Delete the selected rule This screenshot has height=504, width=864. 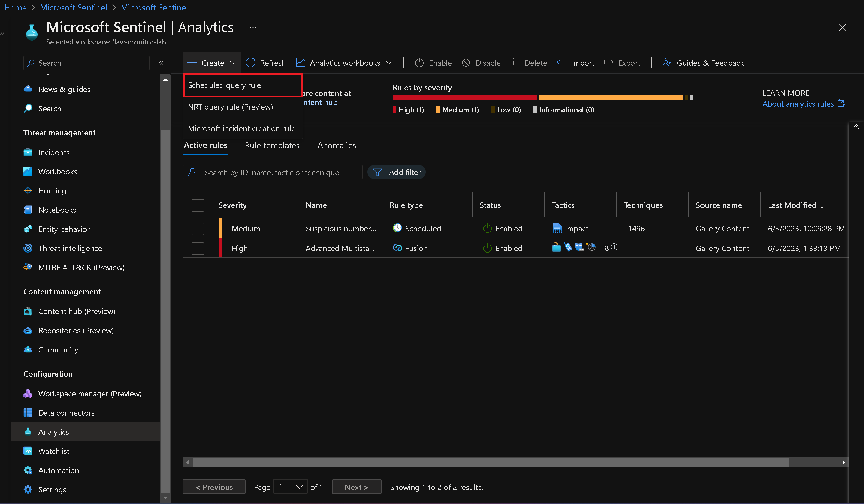tap(529, 63)
